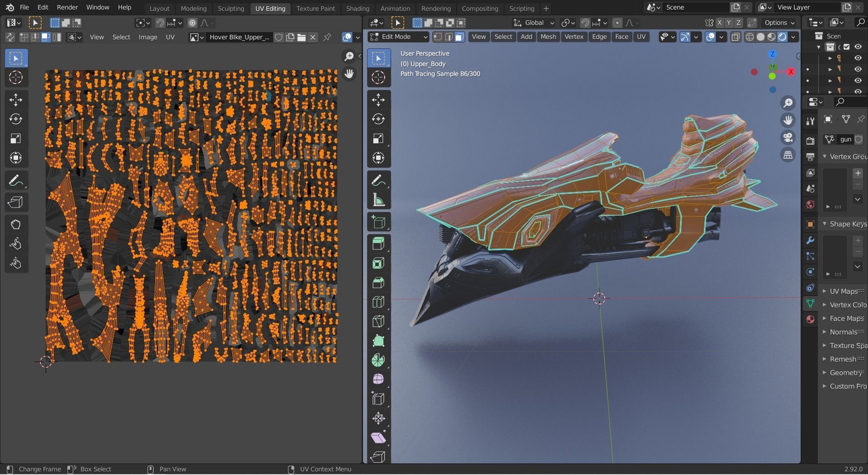Open the Global transform orientation dropdown
868x475 pixels.
tap(533, 23)
